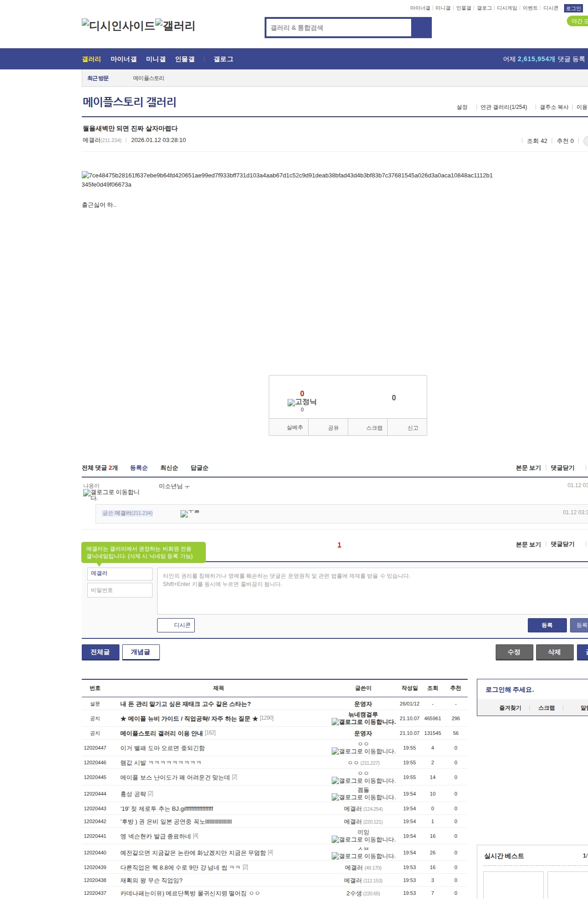Sort comments by 답글순

tap(199, 468)
